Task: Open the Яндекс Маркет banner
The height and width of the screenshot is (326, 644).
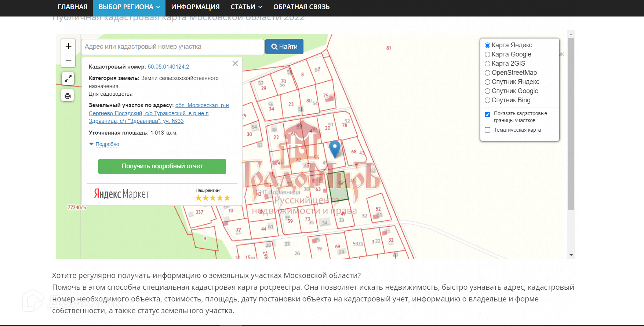Action: tap(122, 194)
